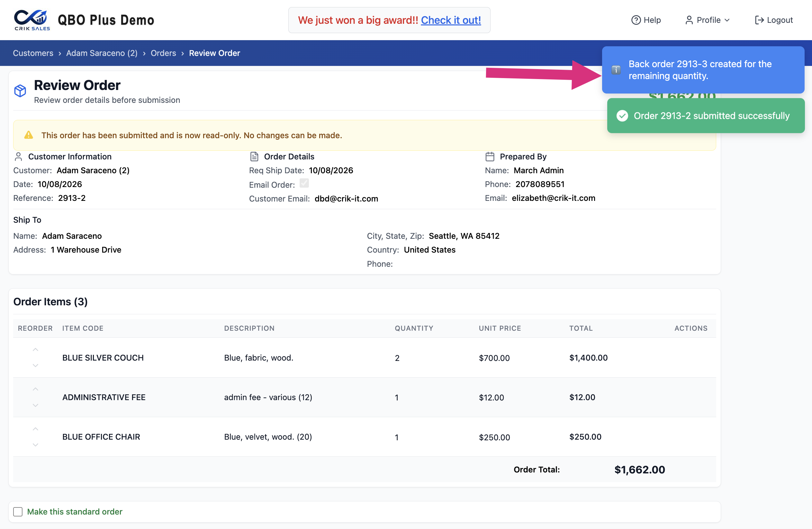Screen dimensions: 812x529
Task: Click the Prepared By calendar icon
Action: 490,157
